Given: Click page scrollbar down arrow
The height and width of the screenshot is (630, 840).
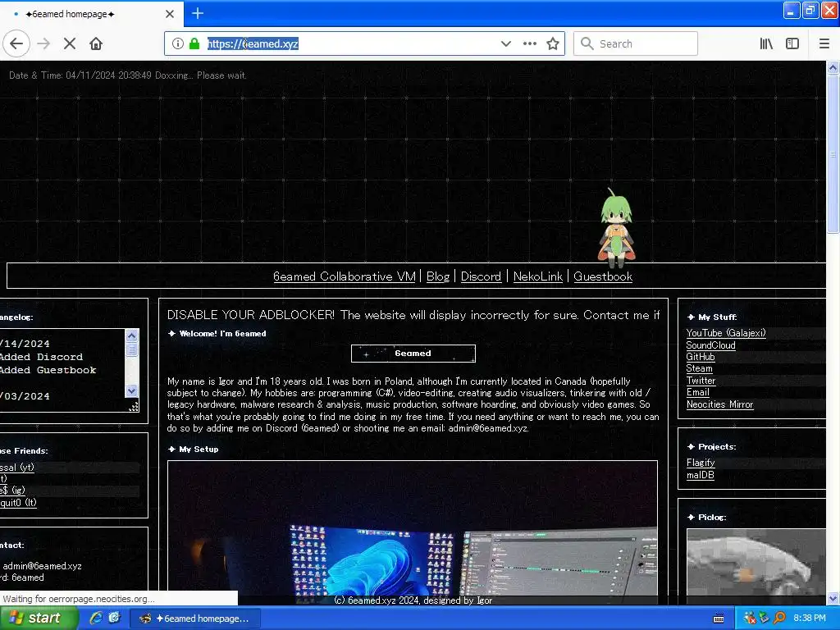Looking at the screenshot, I should click(833, 598).
